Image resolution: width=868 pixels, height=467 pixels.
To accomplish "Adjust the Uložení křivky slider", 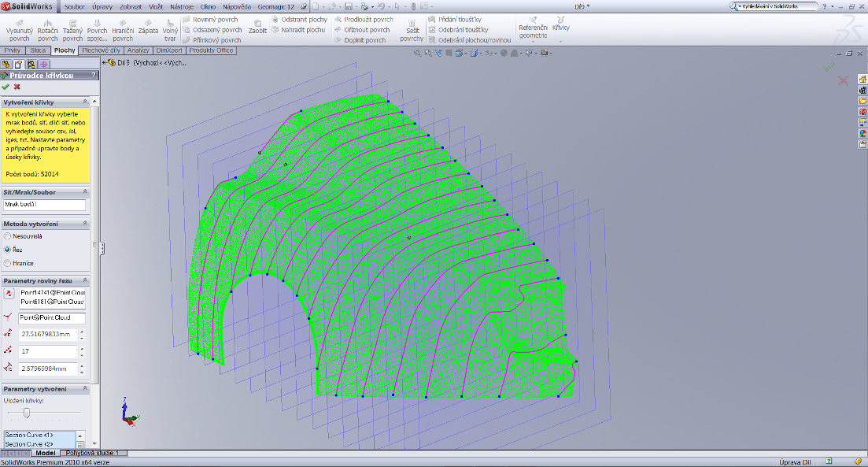I will pos(28,412).
